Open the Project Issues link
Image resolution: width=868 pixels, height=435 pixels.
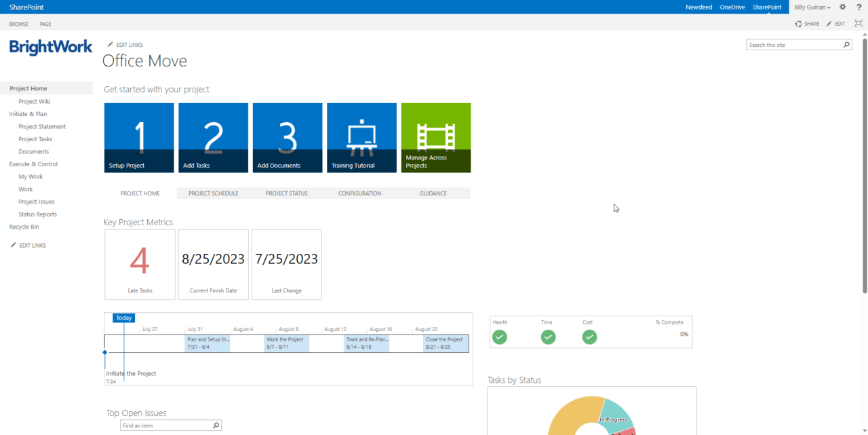[36, 202]
